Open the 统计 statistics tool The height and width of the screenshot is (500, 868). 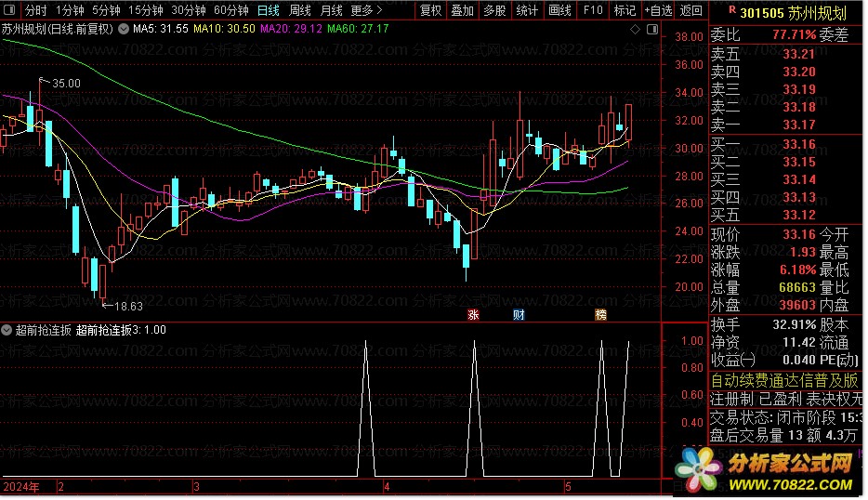click(526, 10)
